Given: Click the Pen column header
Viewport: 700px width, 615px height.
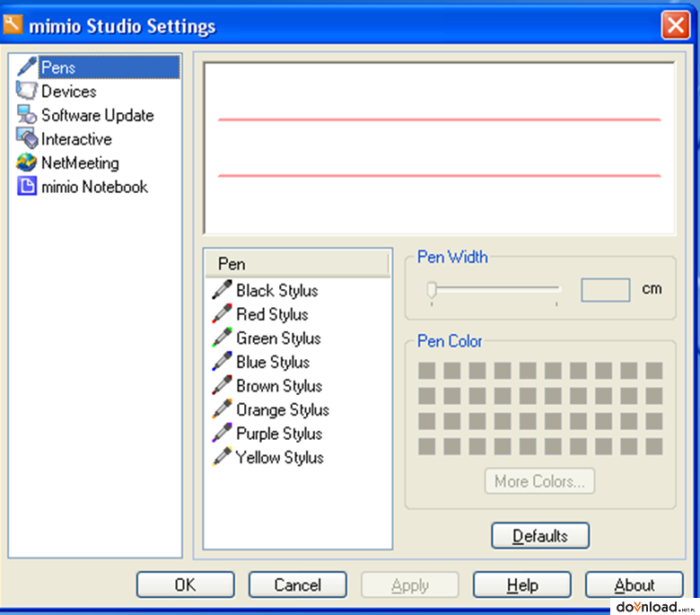Looking at the screenshot, I should 297,264.
